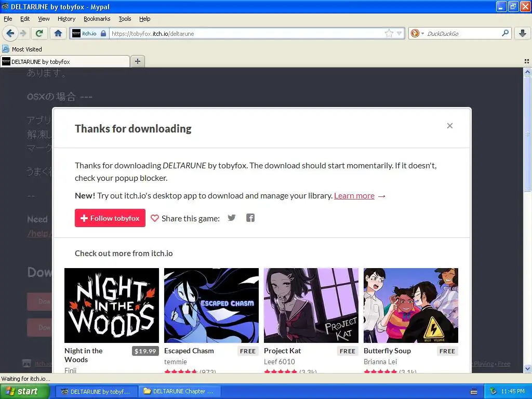Go back with the browser Back arrow
The width and height of the screenshot is (532, 399).
(x=10, y=33)
